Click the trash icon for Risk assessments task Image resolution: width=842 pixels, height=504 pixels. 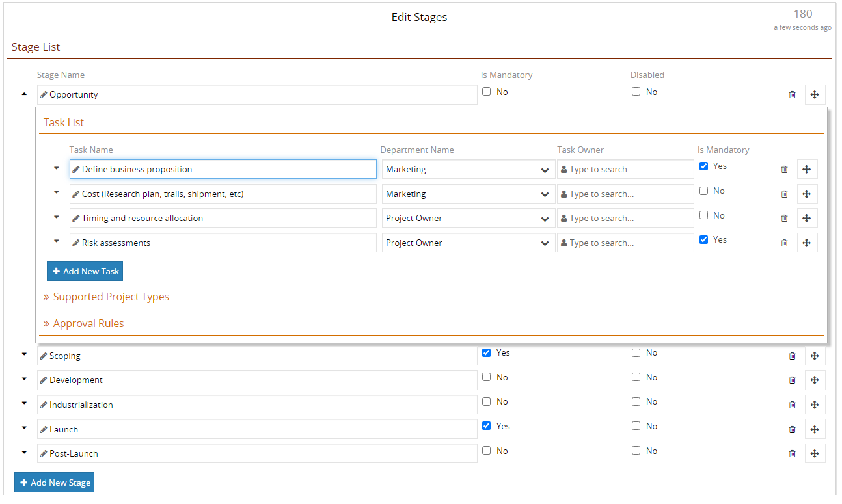(784, 243)
